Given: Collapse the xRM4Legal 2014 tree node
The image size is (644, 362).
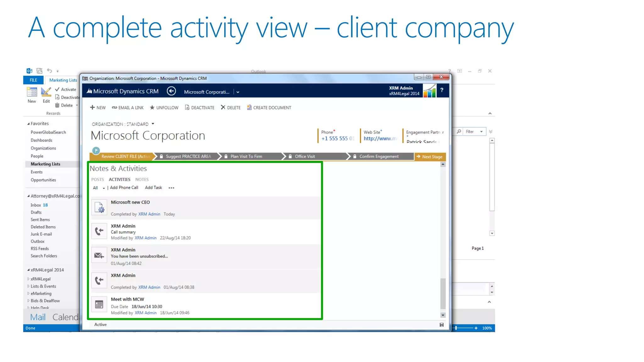Looking at the screenshot, I should pos(28,270).
